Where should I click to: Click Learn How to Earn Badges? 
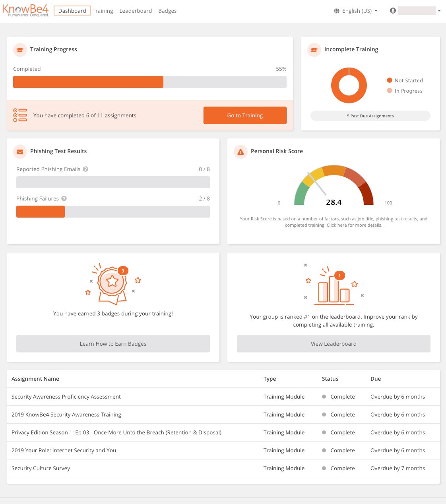(x=112, y=343)
